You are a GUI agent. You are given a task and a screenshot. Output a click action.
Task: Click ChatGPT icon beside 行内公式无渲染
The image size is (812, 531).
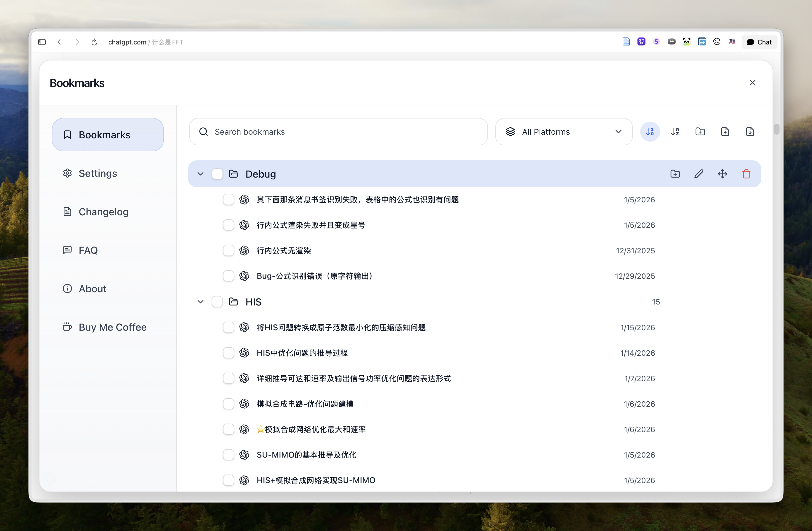tap(244, 251)
